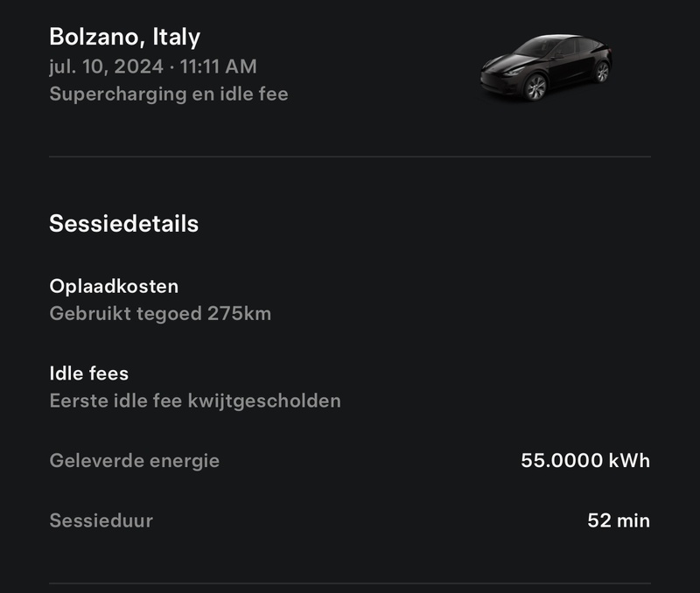
Task: Click the front wheel of the car image
Action: pyautogui.click(x=535, y=87)
